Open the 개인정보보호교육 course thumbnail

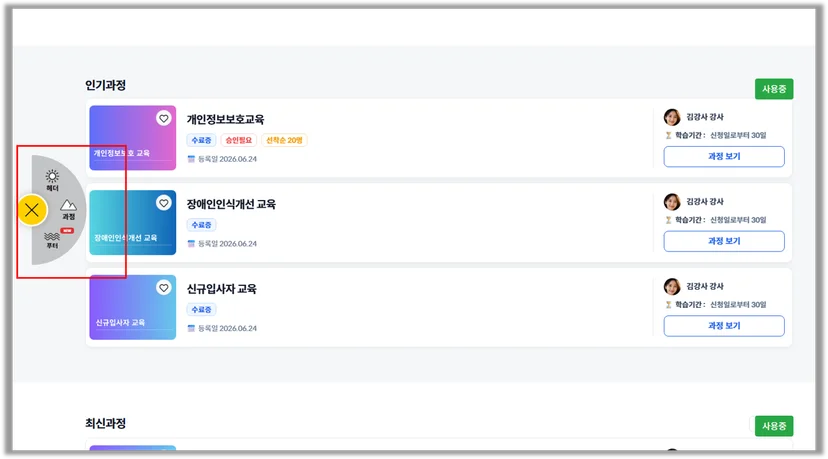point(133,138)
